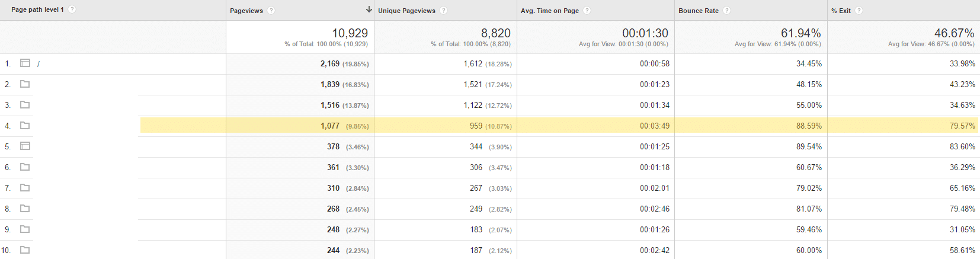Open the folder icon in row 2
Screen dimensions: 980x259
(25, 84)
